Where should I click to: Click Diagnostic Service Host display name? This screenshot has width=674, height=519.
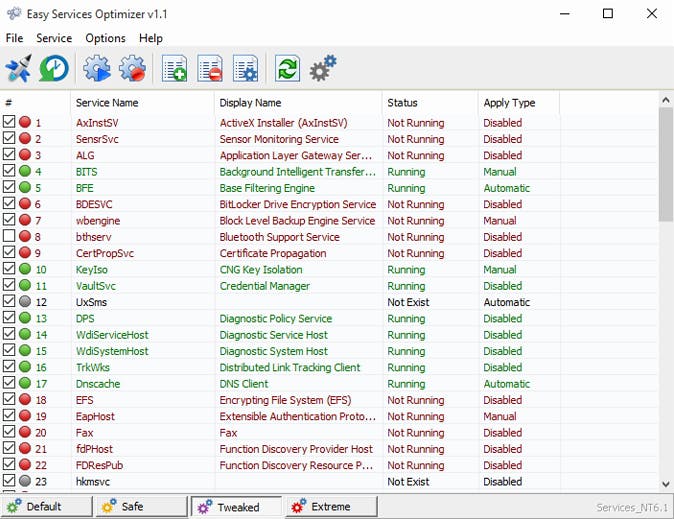click(273, 335)
